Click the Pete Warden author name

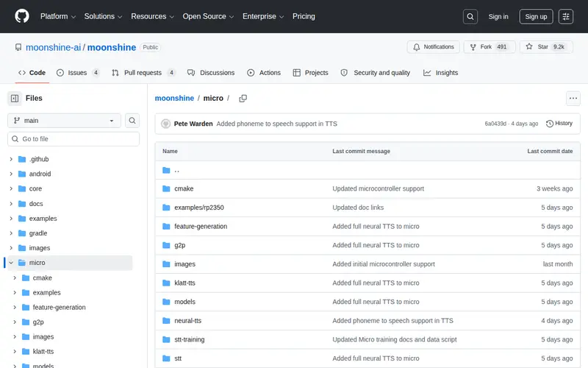[193, 124]
